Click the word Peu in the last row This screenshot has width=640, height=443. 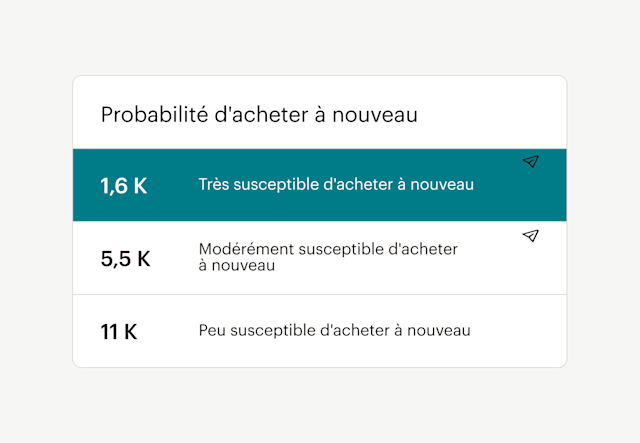(212, 330)
